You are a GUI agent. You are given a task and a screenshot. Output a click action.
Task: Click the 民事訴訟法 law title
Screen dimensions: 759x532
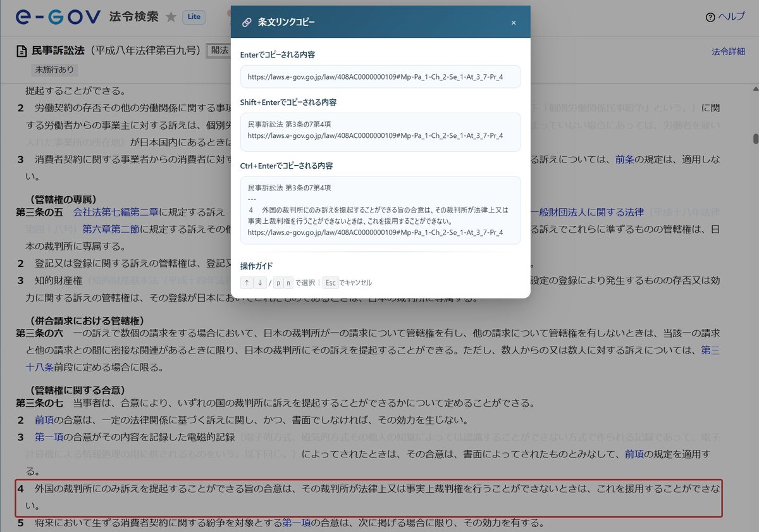coord(58,51)
